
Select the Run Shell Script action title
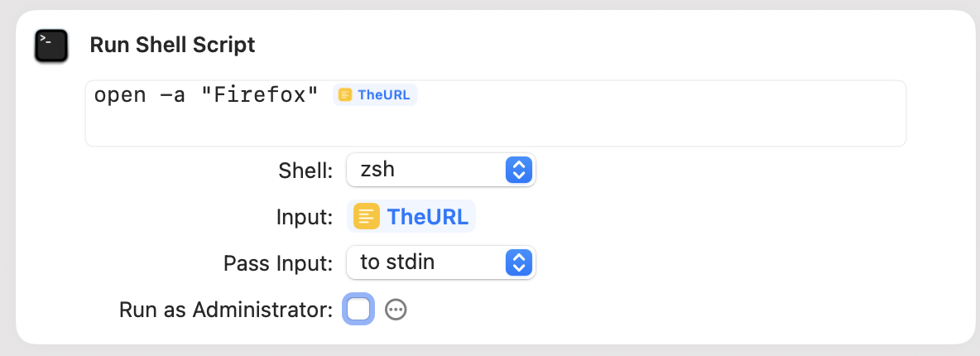(172, 45)
